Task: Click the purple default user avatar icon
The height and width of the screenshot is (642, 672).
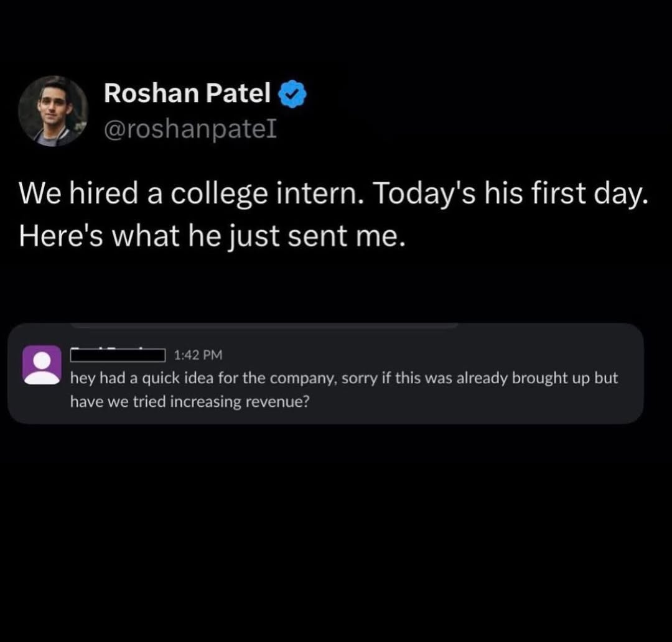Action: pyautogui.click(x=42, y=365)
